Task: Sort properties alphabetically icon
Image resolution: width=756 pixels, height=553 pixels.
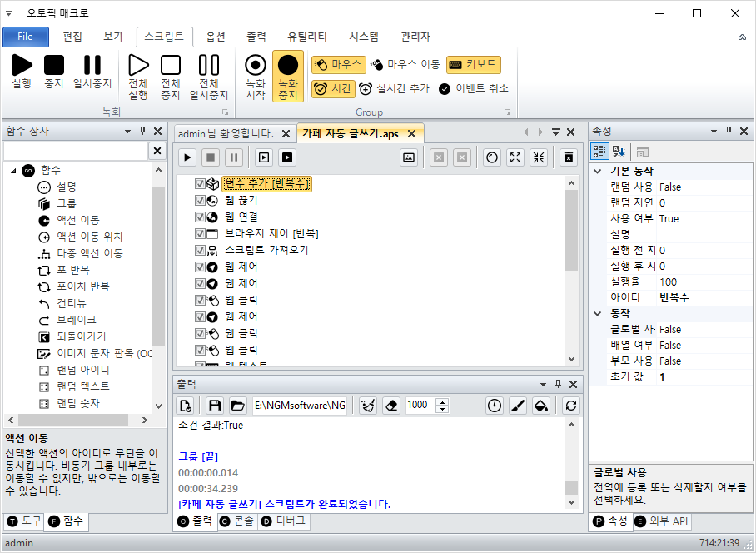Action: (619, 152)
